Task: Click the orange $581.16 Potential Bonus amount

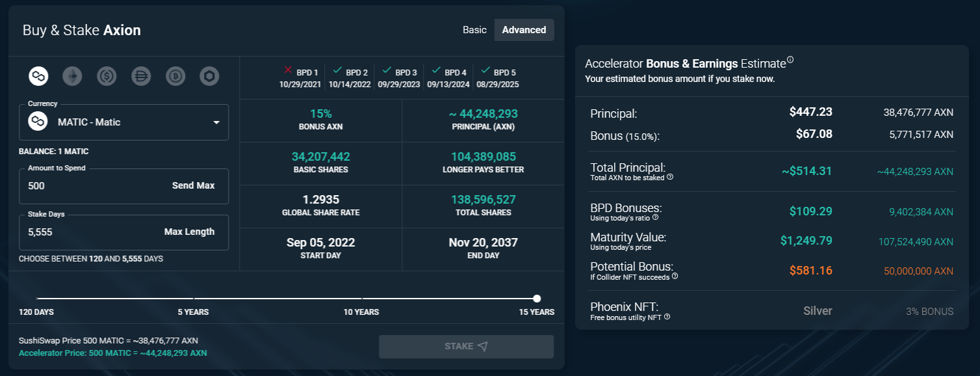Action: (810, 271)
